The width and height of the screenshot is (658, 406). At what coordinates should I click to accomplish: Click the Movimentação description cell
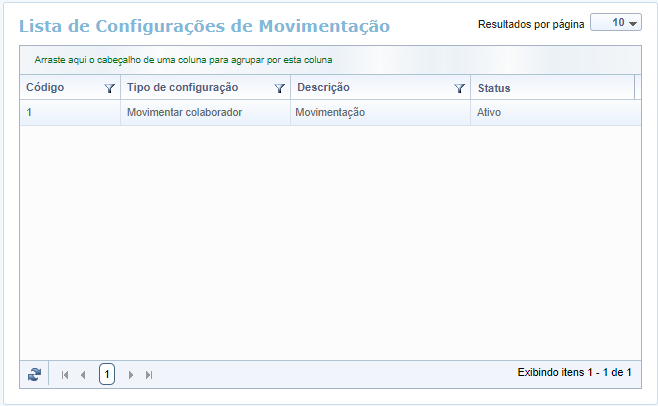330,113
